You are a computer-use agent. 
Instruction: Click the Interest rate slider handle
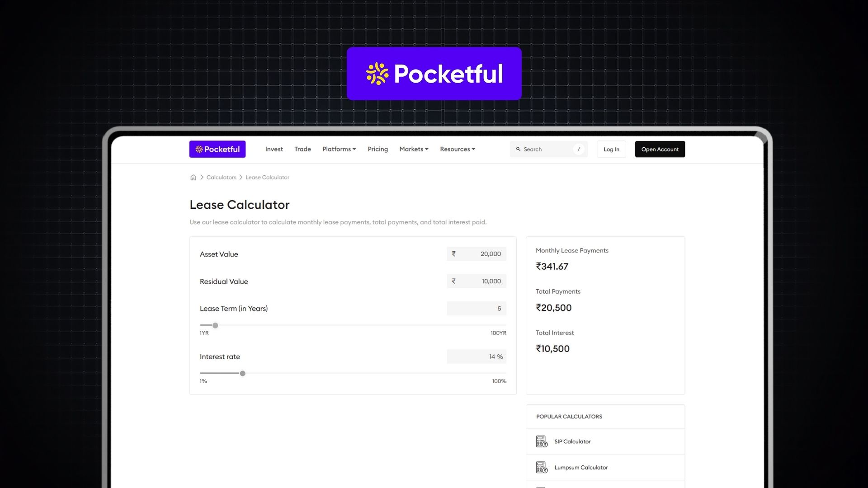[x=243, y=374]
